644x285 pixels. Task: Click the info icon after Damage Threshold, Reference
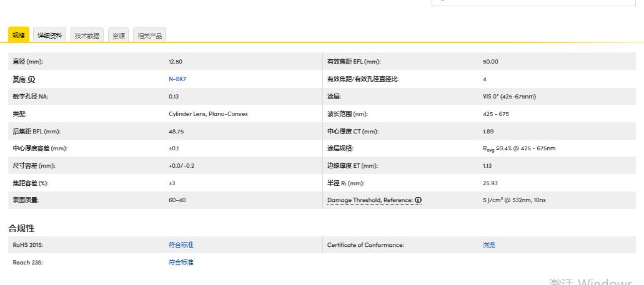pyautogui.click(x=418, y=200)
